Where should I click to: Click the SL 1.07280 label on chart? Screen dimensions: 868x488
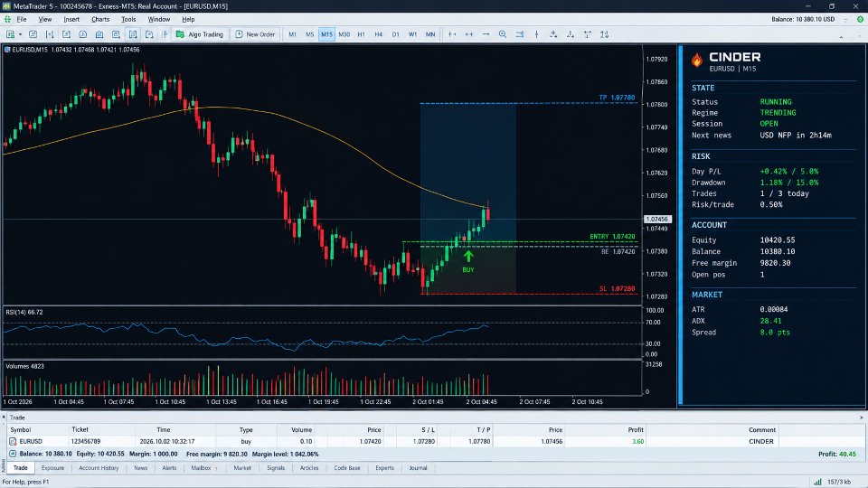tap(618, 289)
